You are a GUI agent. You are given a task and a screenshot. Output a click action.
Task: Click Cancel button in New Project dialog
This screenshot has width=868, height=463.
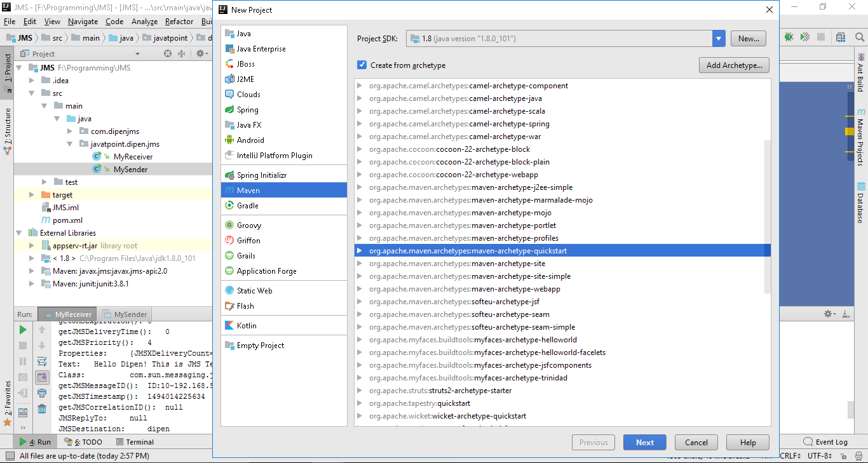696,443
